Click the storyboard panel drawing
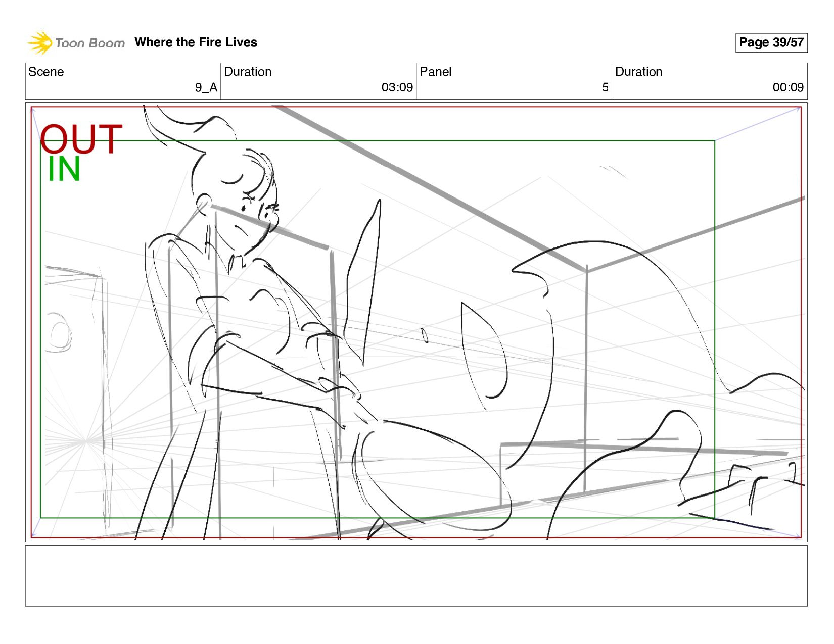Screen dimensions: 834x644 point(416,322)
